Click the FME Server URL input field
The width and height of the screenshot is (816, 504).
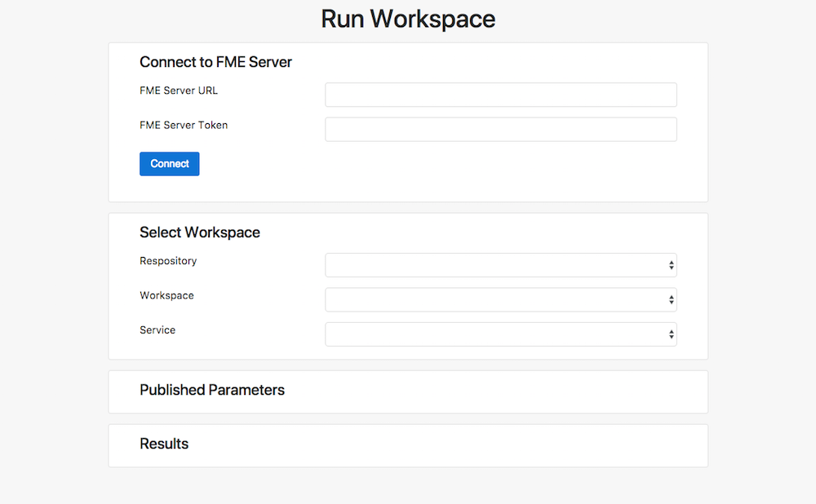501,95
